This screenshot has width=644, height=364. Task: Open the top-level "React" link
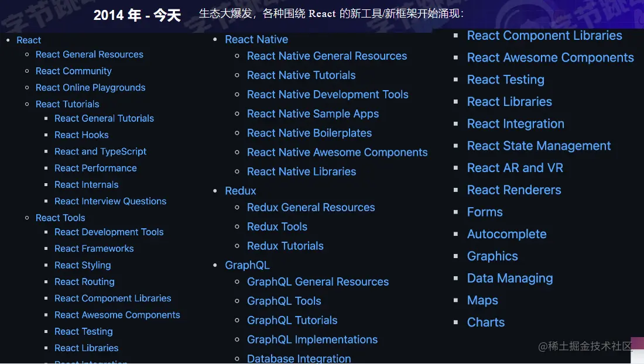(29, 40)
